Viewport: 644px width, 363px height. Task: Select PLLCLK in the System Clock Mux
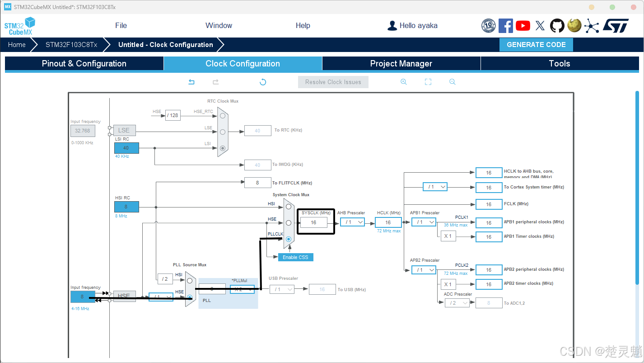coord(289,239)
